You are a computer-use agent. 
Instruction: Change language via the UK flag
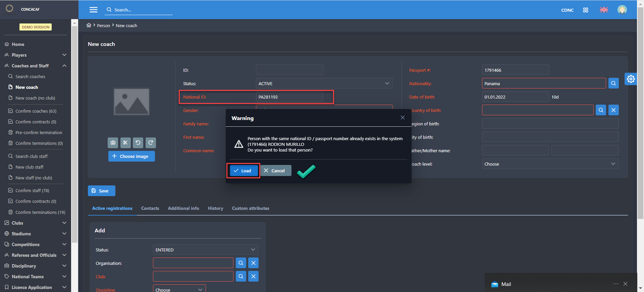click(604, 10)
